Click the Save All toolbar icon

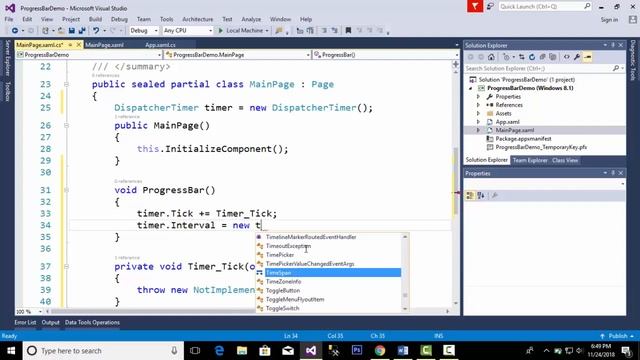click(82, 31)
